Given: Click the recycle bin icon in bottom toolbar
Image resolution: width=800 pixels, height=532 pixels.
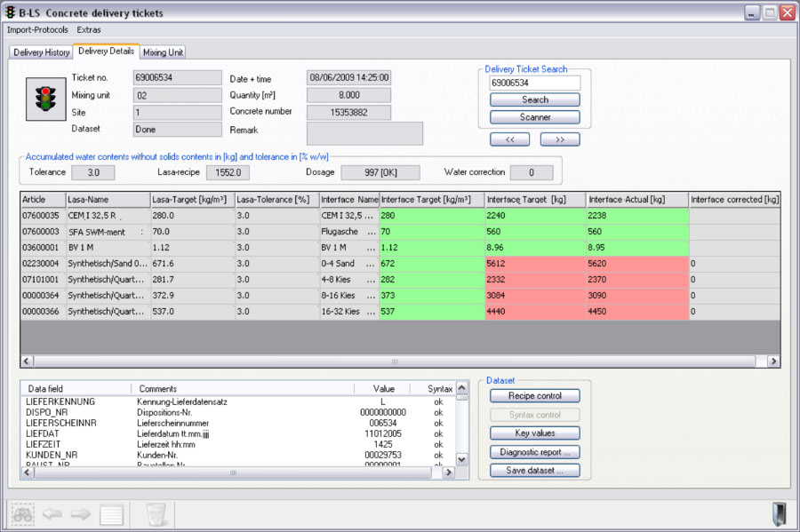Looking at the screenshot, I should pos(156,514).
